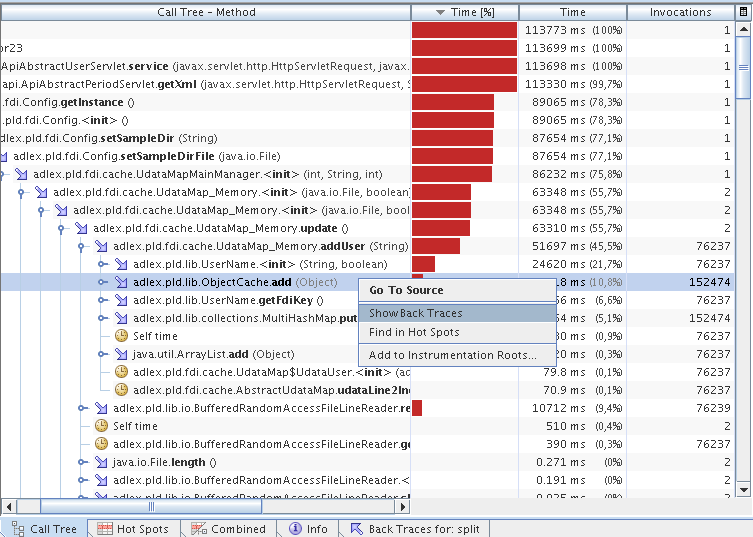The image size is (753, 537).
Task: Click method icon of UdataMapMainManager.<init>
Action: (21, 174)
